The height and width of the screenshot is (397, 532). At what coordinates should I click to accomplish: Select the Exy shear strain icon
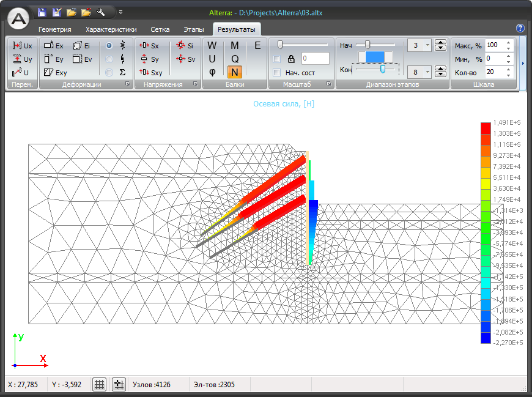pos(54,72)
